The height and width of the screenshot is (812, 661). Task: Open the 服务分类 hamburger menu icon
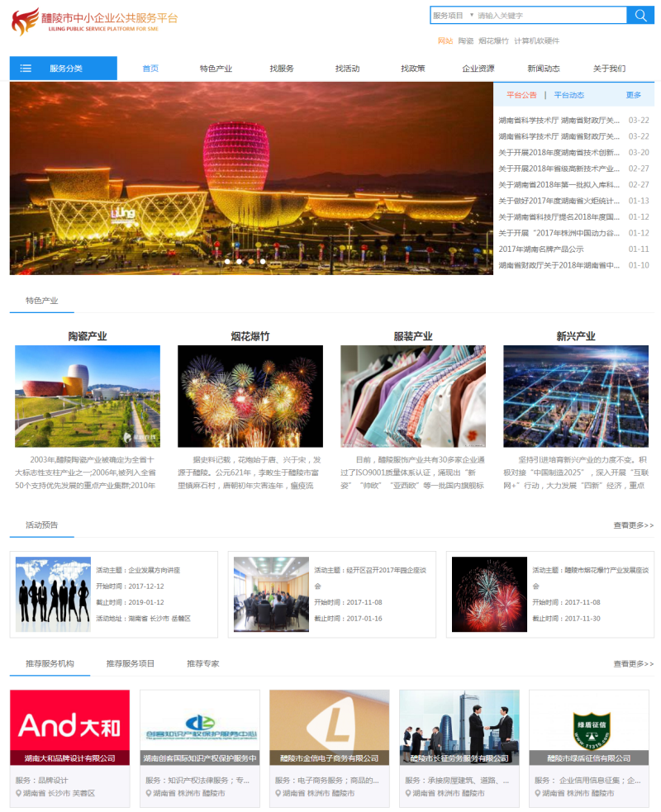point(26,69)
